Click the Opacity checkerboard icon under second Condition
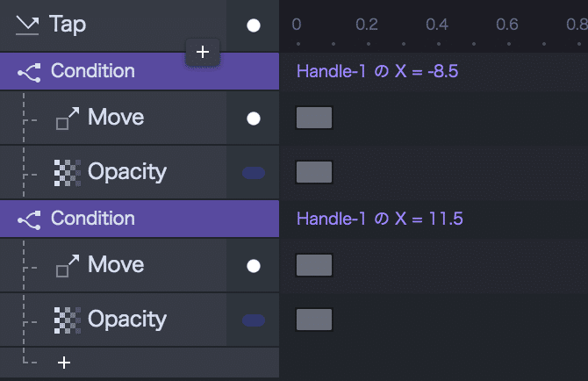588x381 pixels. (67, 320)
